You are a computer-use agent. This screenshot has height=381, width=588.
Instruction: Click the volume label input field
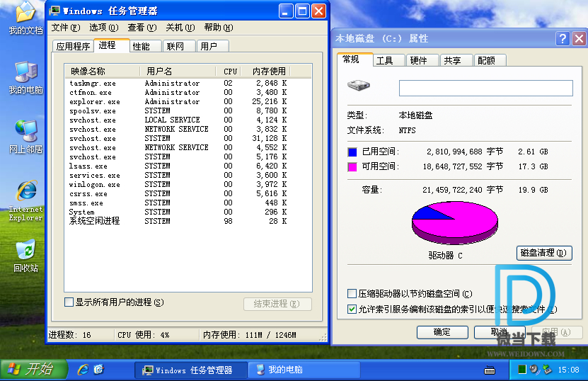pos(486,88)
